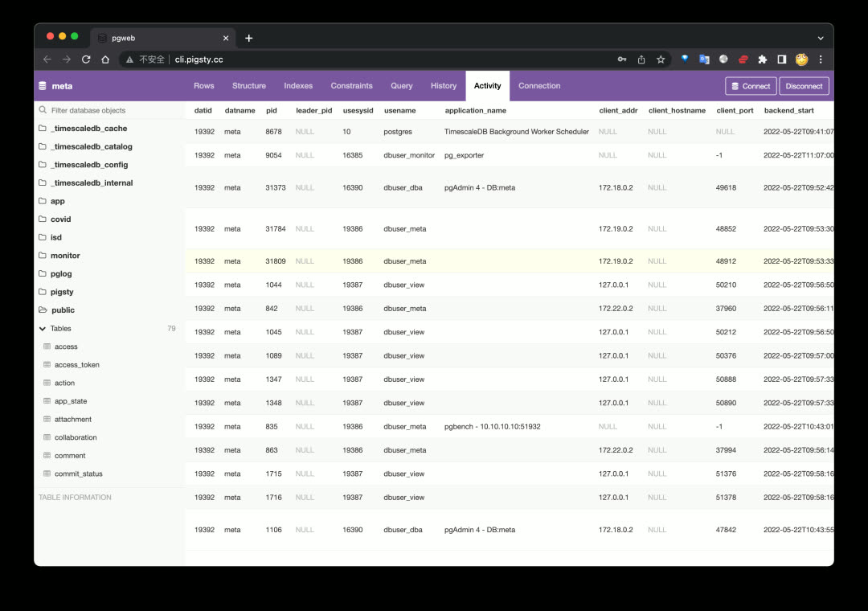Expand the _timescaledb_catalog schema
This screenshot has width=868, height=611.
click(x=91, y=146)
